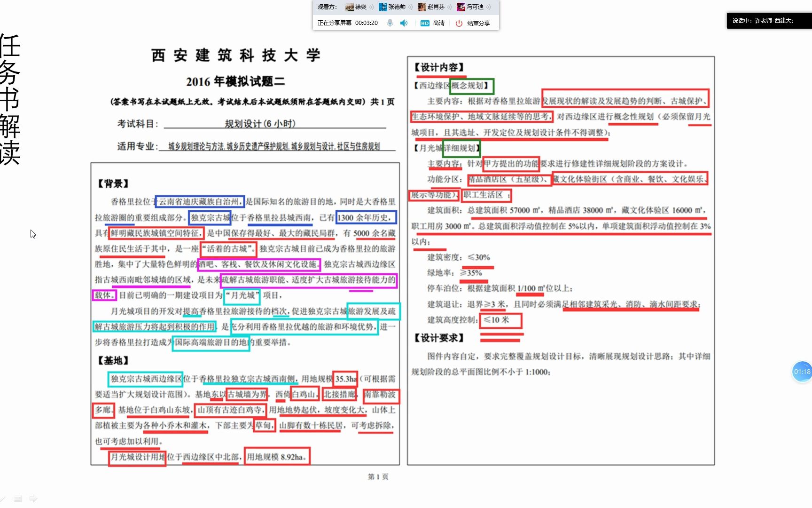The width and height of the screenshot is (812, 508).
Task: Click the 用地规模 8.92ha text
Action: click(277, 457)
